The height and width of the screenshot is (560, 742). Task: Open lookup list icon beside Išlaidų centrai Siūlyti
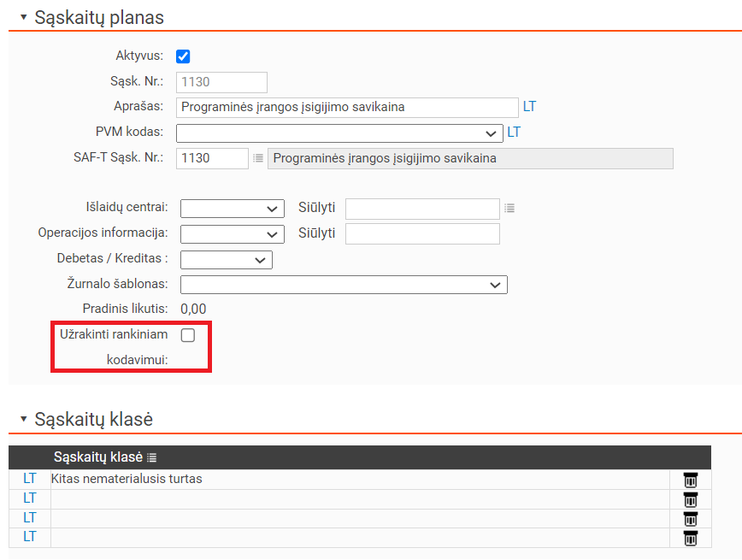coord(509,209)
